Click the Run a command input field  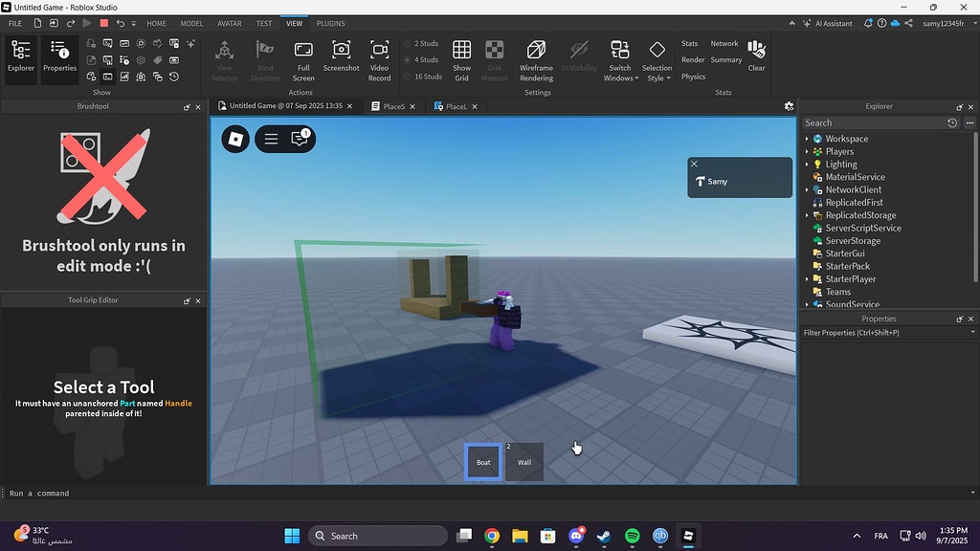click(x=96, y=493)
